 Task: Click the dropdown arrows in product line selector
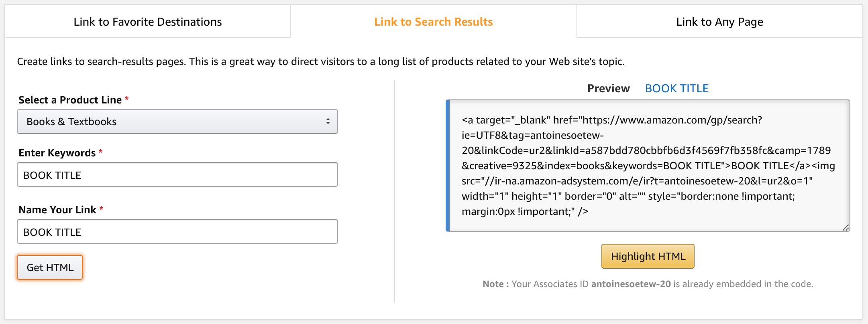pos(328,121)
